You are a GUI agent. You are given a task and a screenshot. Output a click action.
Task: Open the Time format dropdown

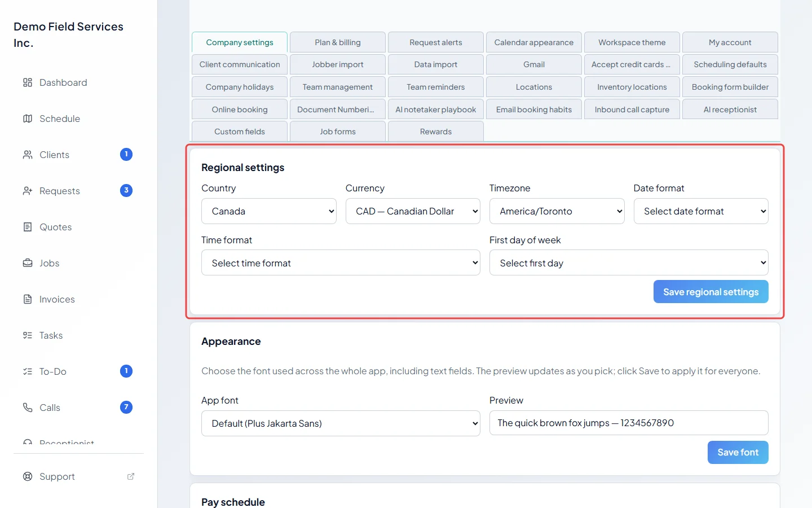tap(341, 262)
